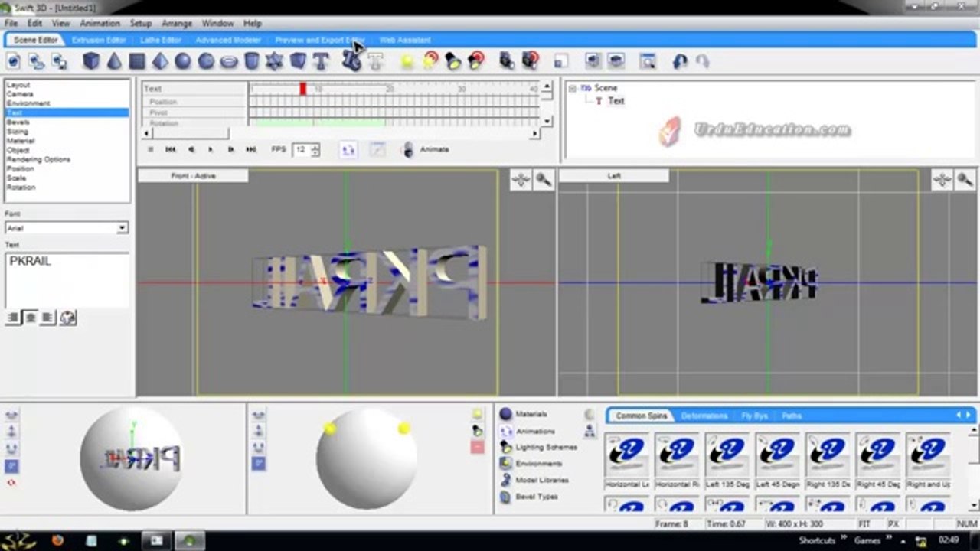The width and height of the screenshot is (980, 551).
Task: Click zoom magnifier in Left viewport
Action: point(965,180)
